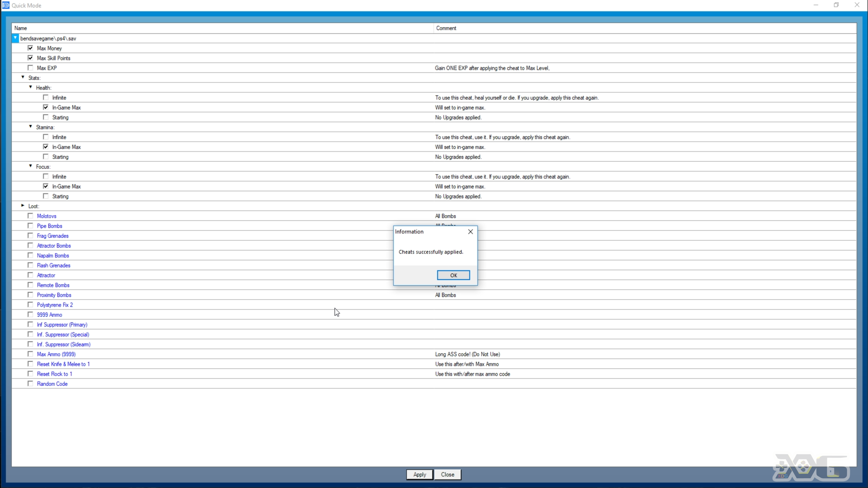Enable Infinite Health checkbox

46,97
